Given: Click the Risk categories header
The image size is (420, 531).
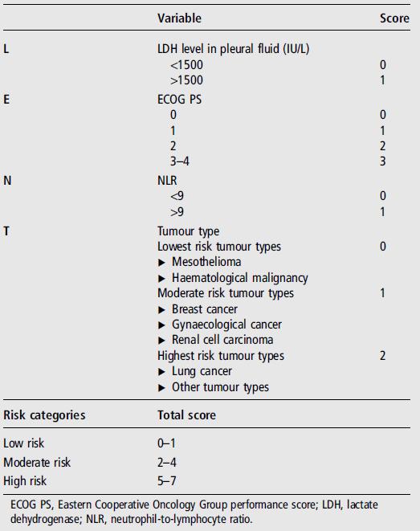Looking at the screenshot, I should (44, 415).
